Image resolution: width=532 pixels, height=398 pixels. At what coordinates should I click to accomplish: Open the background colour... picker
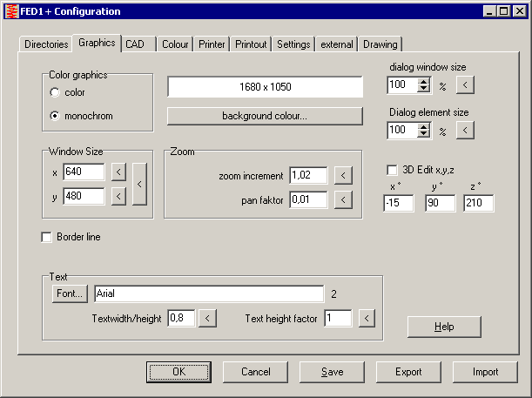pos(265,116)
